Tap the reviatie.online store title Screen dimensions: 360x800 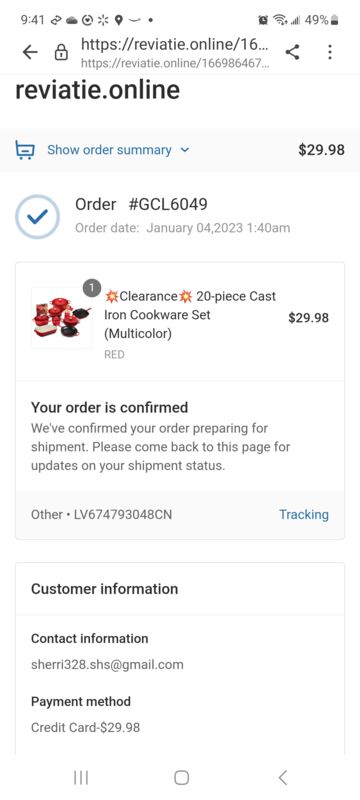point(97,90)
